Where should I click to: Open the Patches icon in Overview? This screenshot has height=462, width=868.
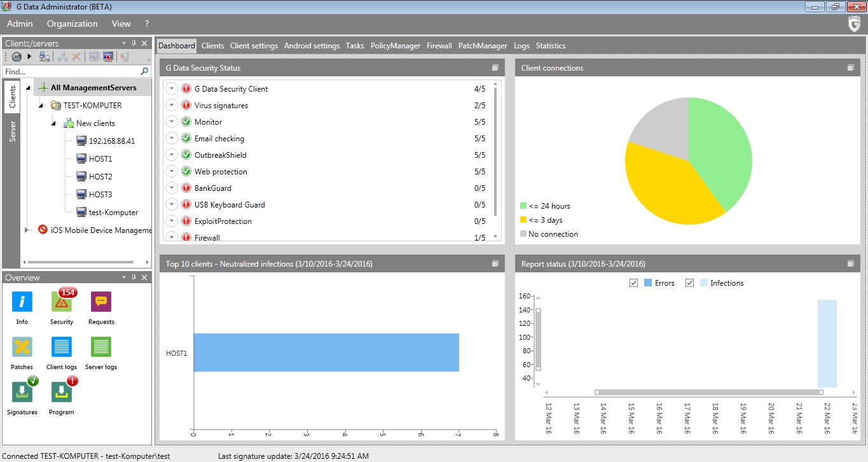coord(22,347)
